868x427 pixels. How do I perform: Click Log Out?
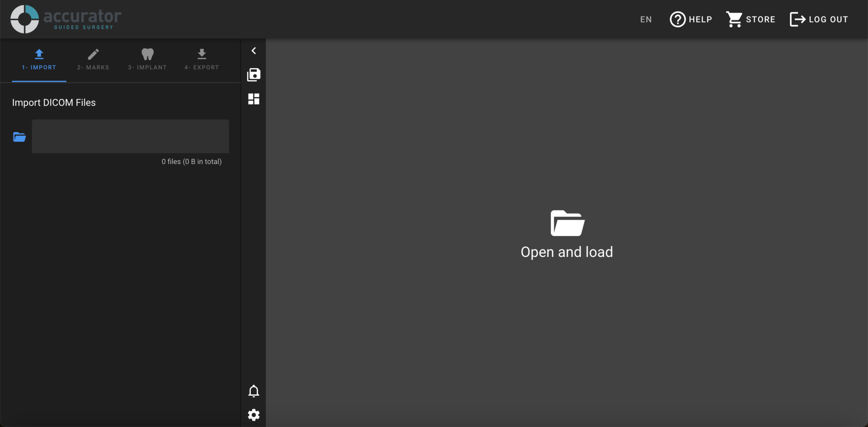click(x=818, y=19)
